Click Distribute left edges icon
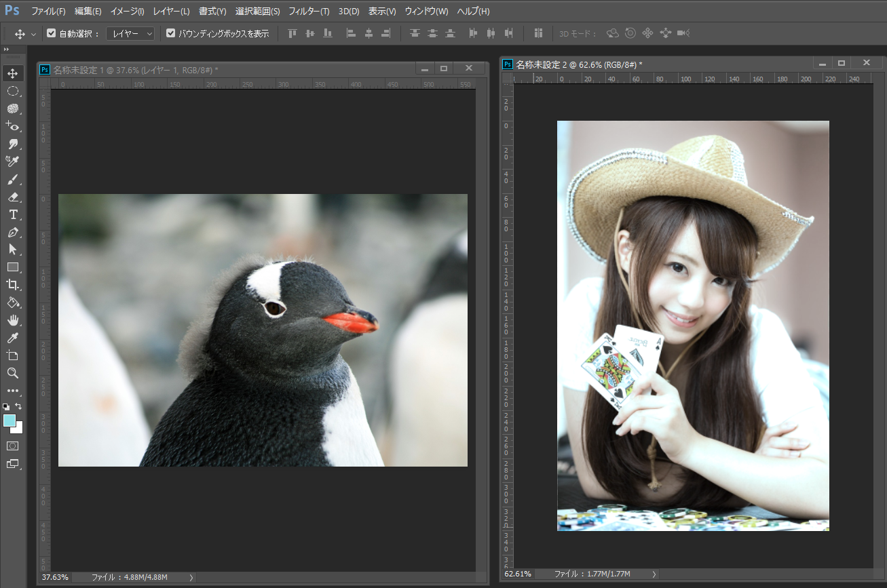Image resolution: width=887 pixels, height=588 pixels. click(x=473, y=33)
